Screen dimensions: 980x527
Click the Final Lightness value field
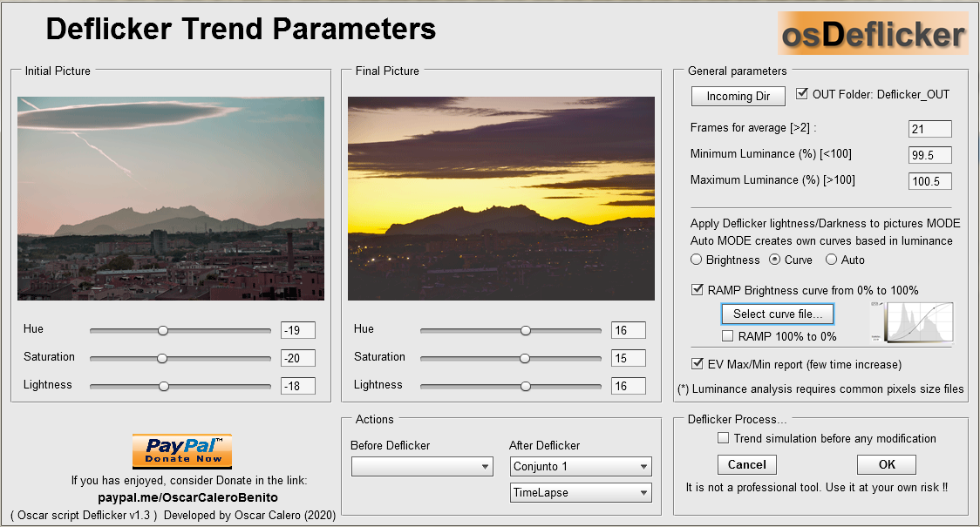(x=629, y=386)
